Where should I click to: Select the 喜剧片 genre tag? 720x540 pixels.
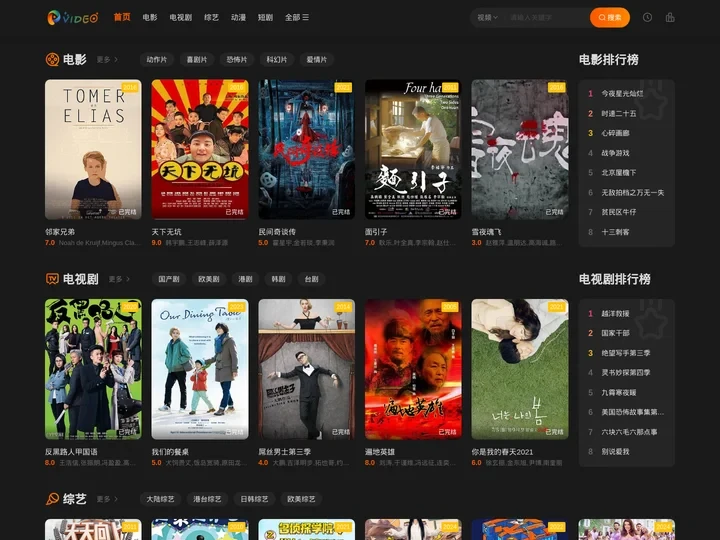pyautogui.click(x=197, y=60)
